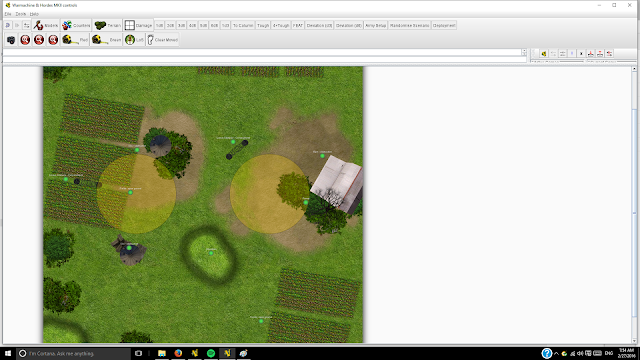Click the To Column button

click(243, 25)
